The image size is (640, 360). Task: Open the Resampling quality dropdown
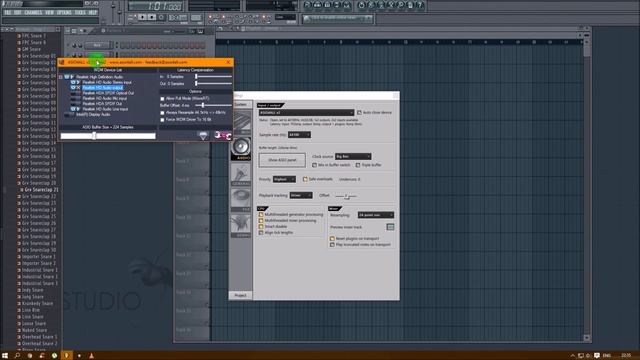(x=376, y=215)
